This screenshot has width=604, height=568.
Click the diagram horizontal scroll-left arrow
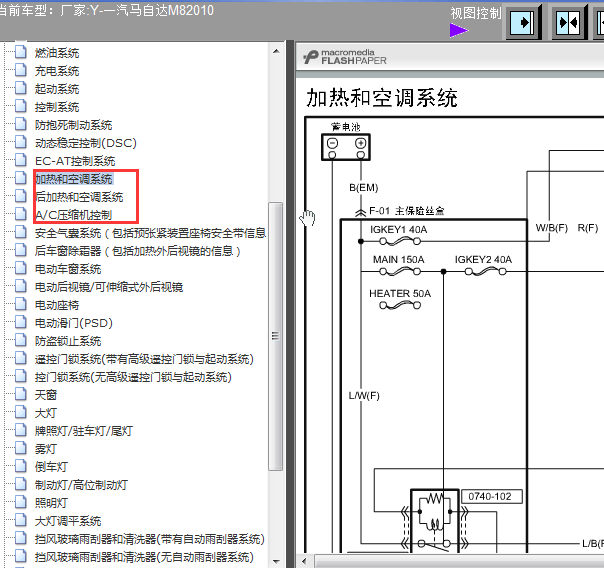(304, 561)
